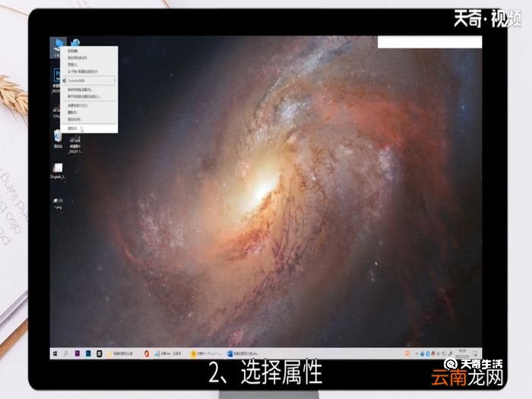Screen dimensions: 532x399
Task: Switch to the Word document taskbar window
Action: pyautogui.click(x=244, y=353)
